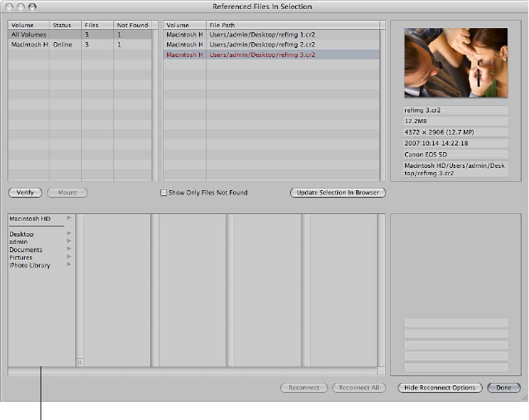Click the Reconnect All button
529x420 pixels.
pyautogui.click(x=359, y=388)
